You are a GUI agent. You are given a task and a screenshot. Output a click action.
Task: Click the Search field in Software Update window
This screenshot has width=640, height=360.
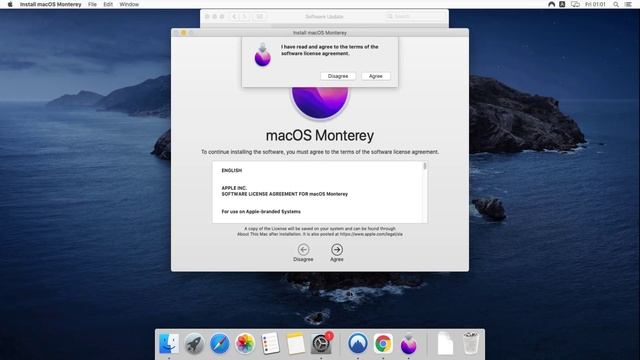[415, 16]
